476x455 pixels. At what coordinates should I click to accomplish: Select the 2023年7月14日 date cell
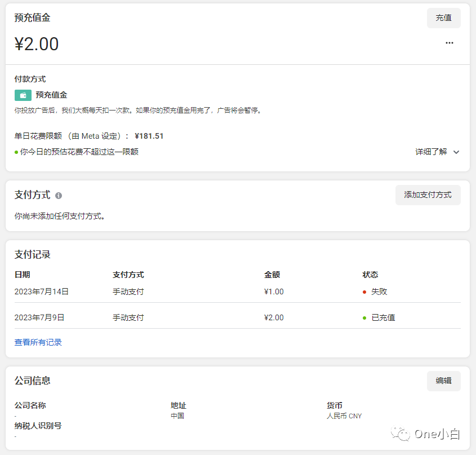click(41, 291)
